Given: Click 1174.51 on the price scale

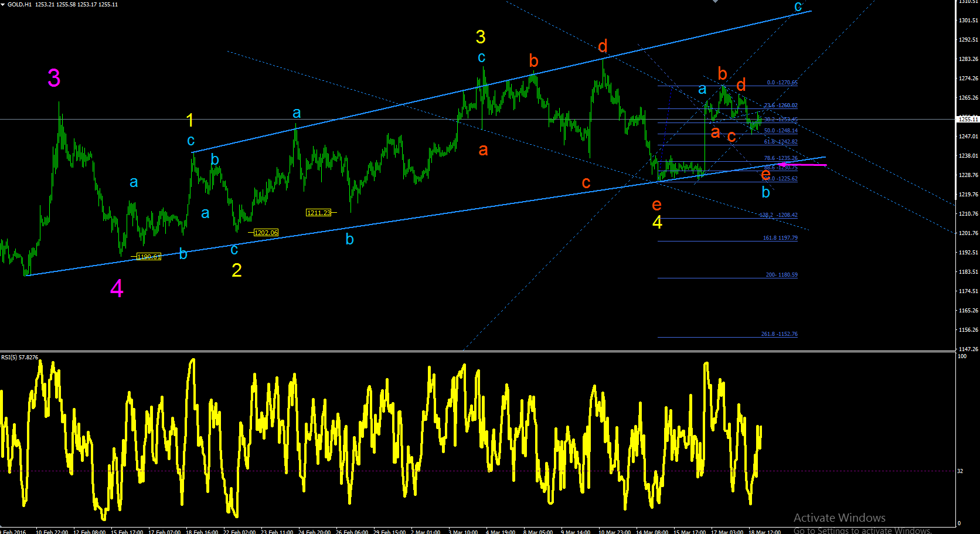Looking at the screenshot, I should [968, 291].
